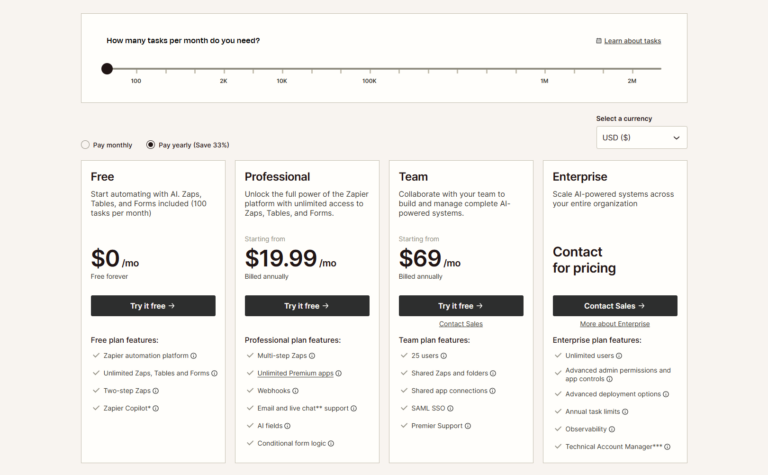
Task: Show info tooltip for Multi-step Zaps
Action: click(312, 356)
